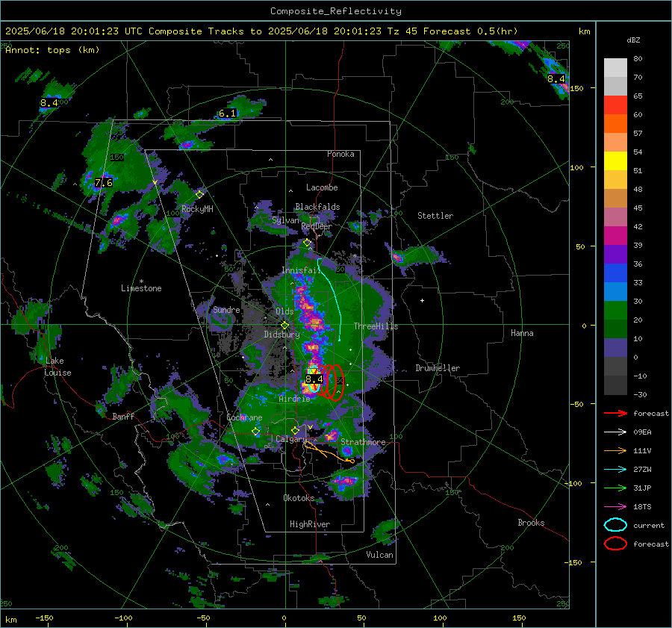Select the magenta 18TS track arrow

tap(615, 507)
